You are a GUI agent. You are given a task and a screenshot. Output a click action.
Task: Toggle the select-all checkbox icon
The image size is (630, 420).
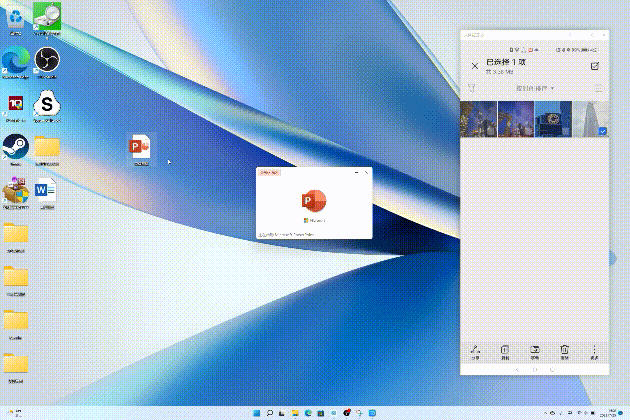pyautogui.click(x=595, y=66)
